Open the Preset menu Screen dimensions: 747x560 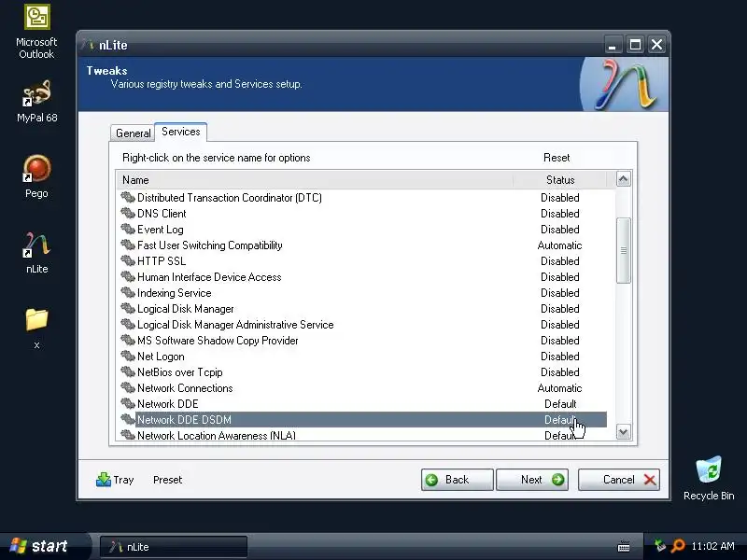[x=168, y=480]
